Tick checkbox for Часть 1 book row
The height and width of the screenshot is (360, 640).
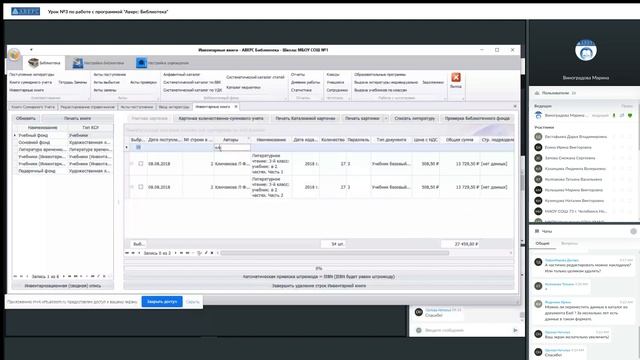coord(140,164)
